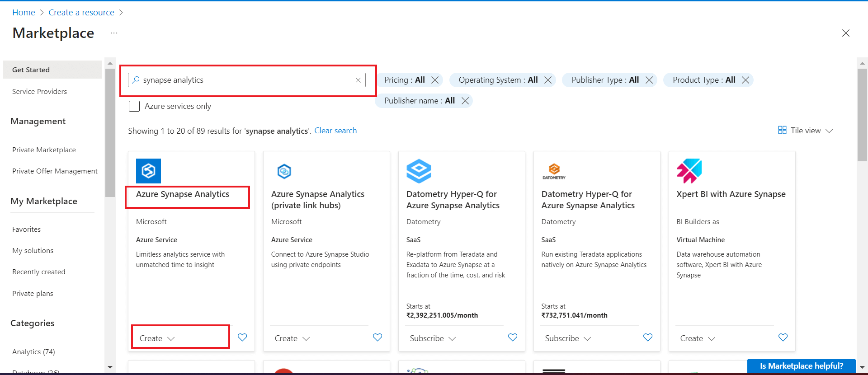Remove the Pricing filter
This screenshot has width=868, height=375.
pyautogui.click(x=435, y=80)
